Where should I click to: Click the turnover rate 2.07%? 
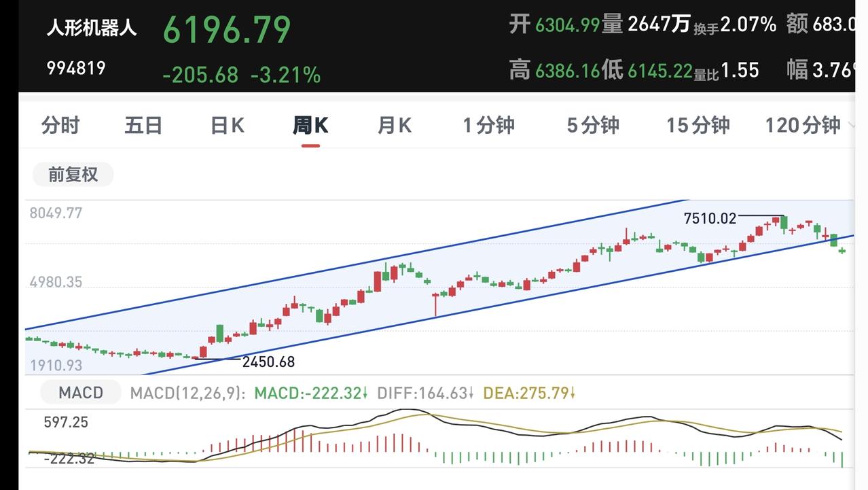(x=748, y=25)
